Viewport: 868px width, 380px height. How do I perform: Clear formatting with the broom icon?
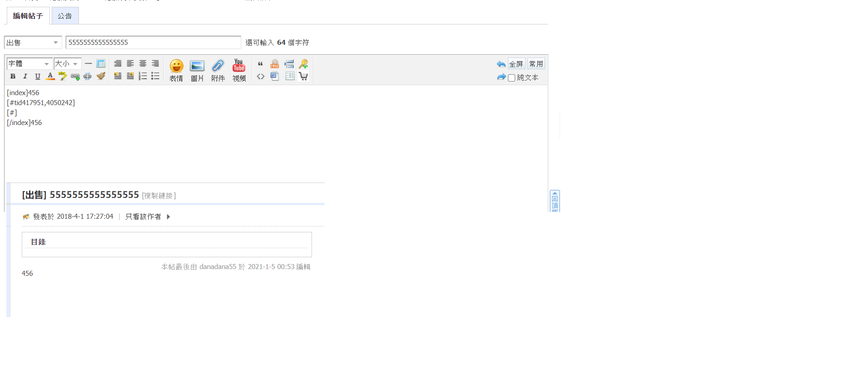pos(101,76)
